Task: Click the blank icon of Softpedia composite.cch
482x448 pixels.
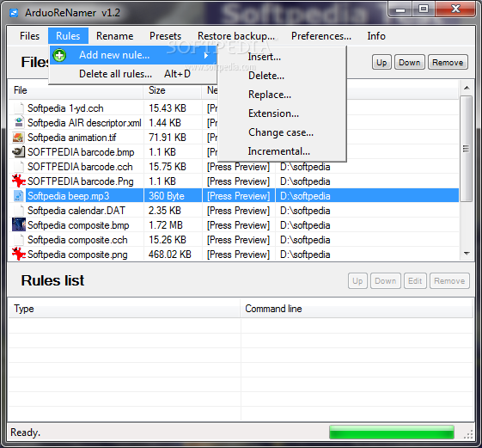Action: pyautogui.click(x=19, y=240)
